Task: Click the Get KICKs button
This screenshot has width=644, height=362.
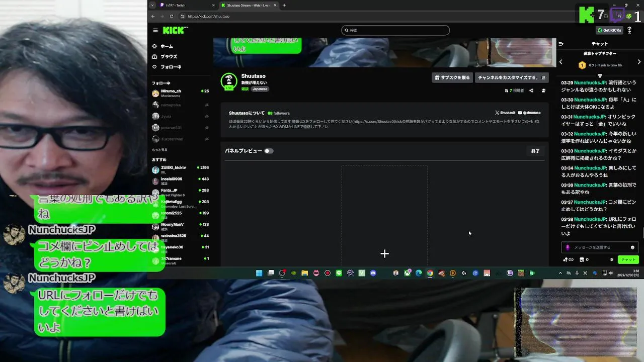Action: point(609,30)
